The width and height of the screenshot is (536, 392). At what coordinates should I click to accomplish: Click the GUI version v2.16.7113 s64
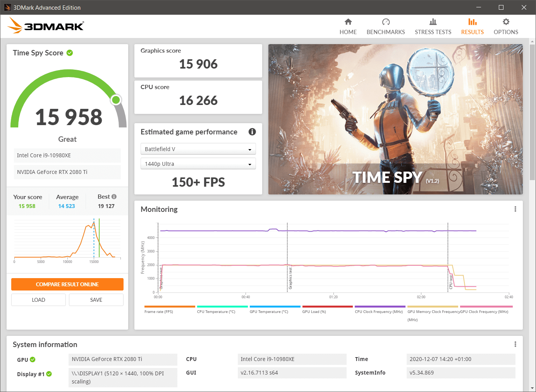click(x=292, y=373)
